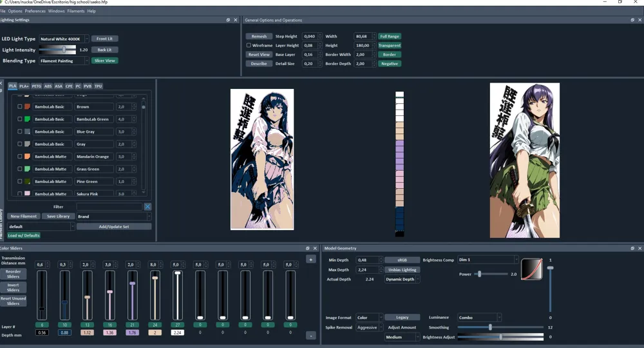Click the filament Filter input field

109,207
